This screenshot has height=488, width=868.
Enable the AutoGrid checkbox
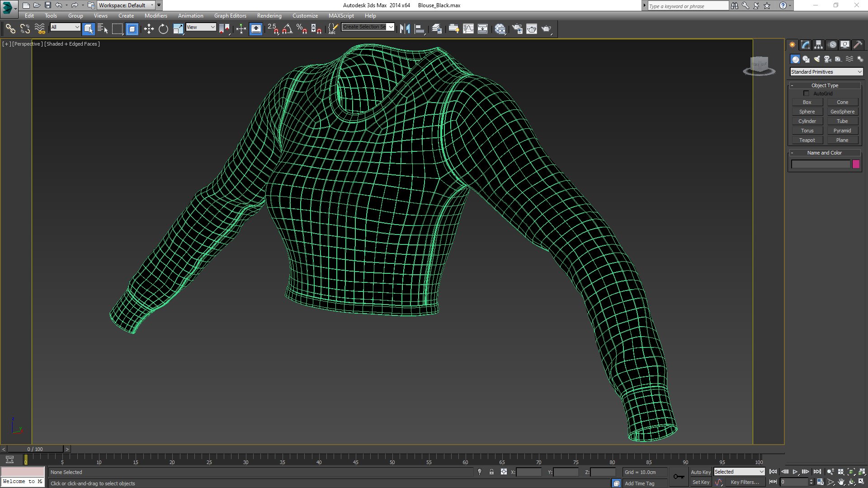[x=806, y=94]
